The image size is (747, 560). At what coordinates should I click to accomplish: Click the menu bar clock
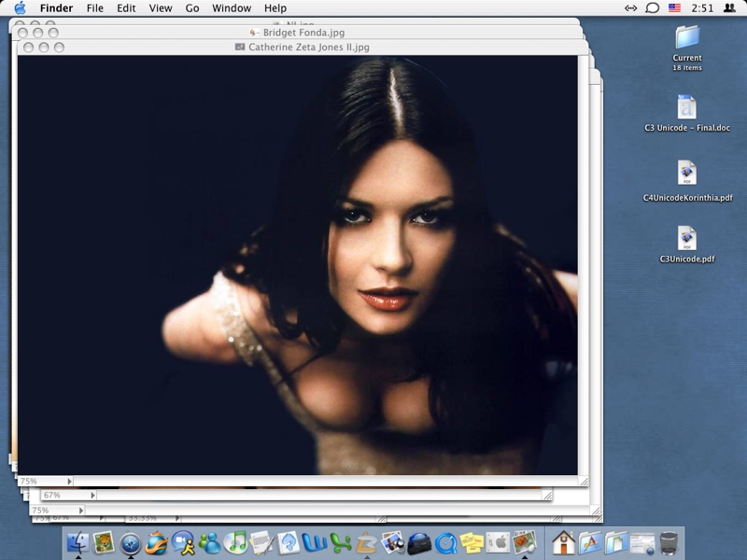click(x=702, y=8)
